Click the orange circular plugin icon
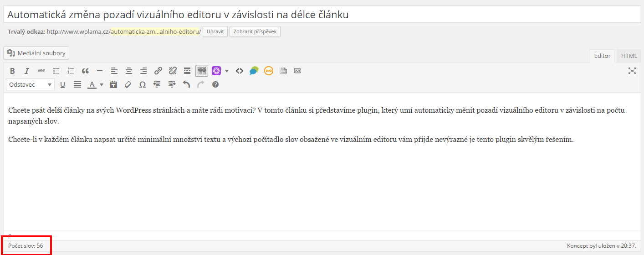The height and width of the screenshot is (255, 644). [x=269, y=71]
